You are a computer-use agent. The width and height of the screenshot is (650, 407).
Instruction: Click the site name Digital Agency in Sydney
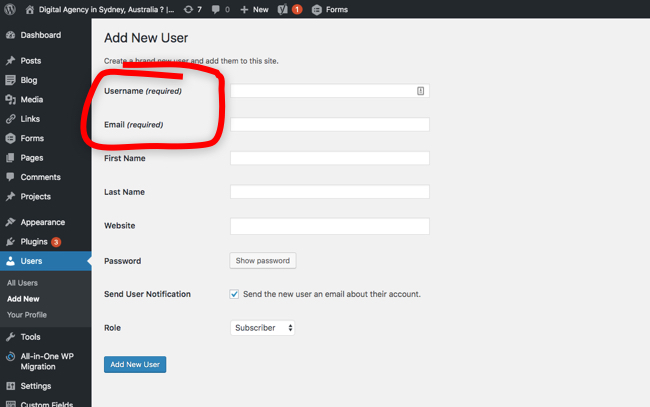coord(107,10)
